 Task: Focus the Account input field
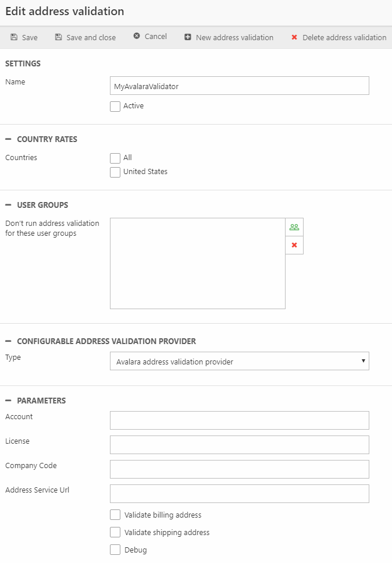[x=239, y=420]
